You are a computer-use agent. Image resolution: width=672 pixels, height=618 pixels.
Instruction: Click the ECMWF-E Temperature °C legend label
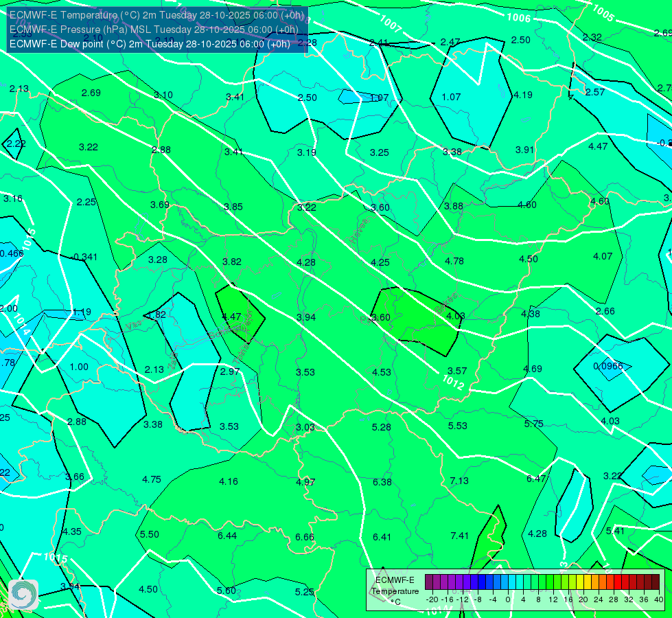(x=395, y=591)
